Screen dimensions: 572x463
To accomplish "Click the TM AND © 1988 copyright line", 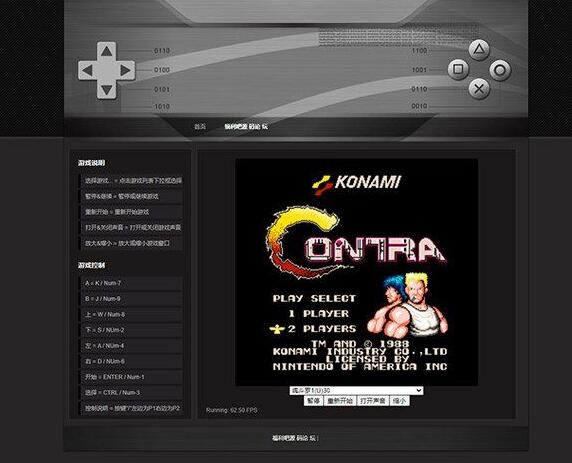I will (360, 343).
